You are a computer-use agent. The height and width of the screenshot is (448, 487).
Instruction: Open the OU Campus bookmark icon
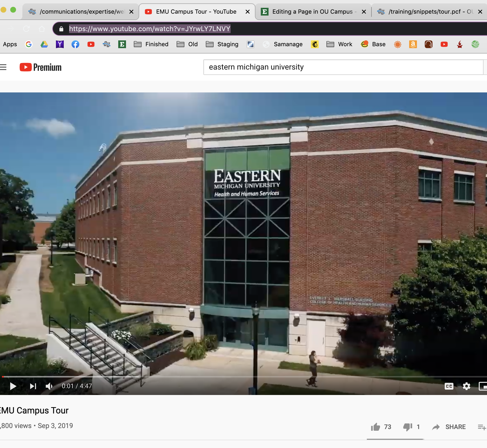[107, 44]
